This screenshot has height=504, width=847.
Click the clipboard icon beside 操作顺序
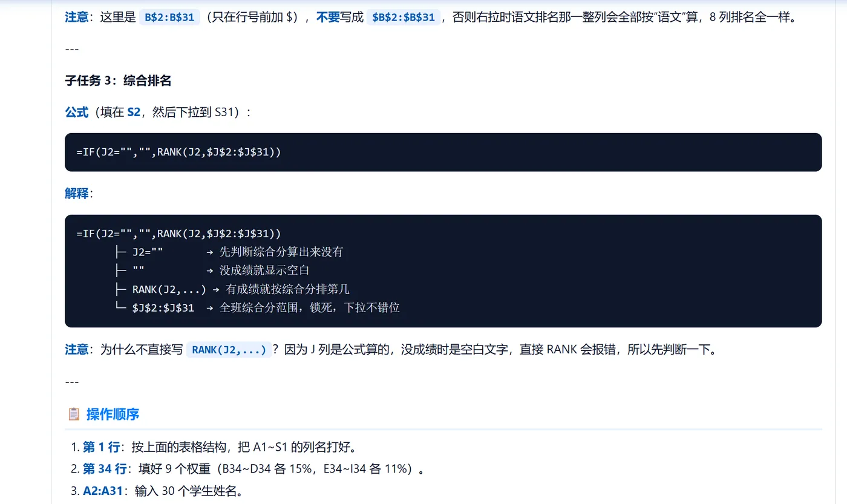[74, 414]
